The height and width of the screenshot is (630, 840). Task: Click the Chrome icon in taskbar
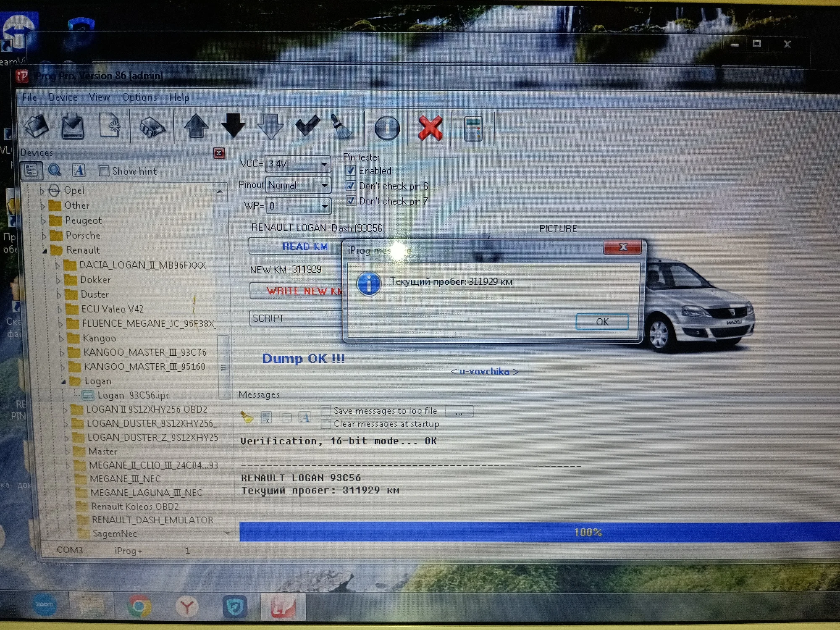pos(140,606)
